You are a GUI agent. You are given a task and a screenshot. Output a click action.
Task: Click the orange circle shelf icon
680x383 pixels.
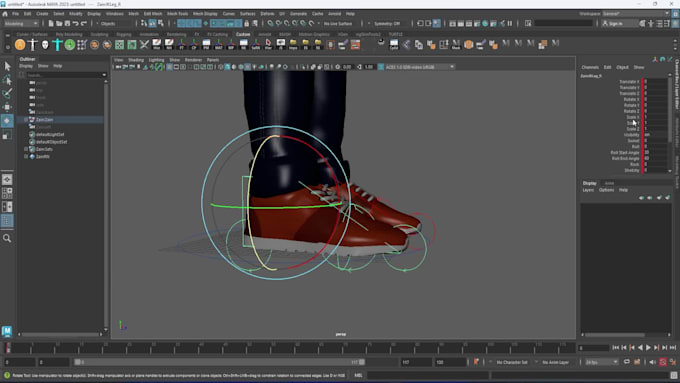coord(20,44)
